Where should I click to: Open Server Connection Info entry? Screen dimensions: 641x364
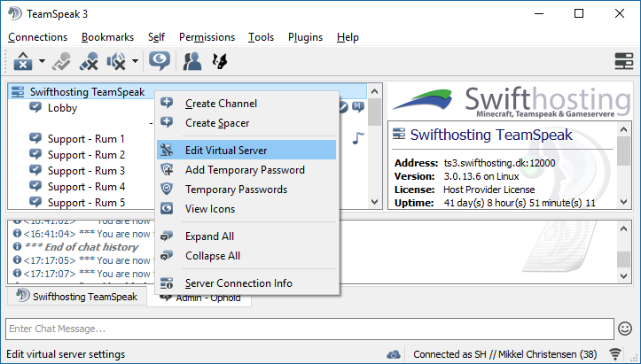tap(246, 283)
